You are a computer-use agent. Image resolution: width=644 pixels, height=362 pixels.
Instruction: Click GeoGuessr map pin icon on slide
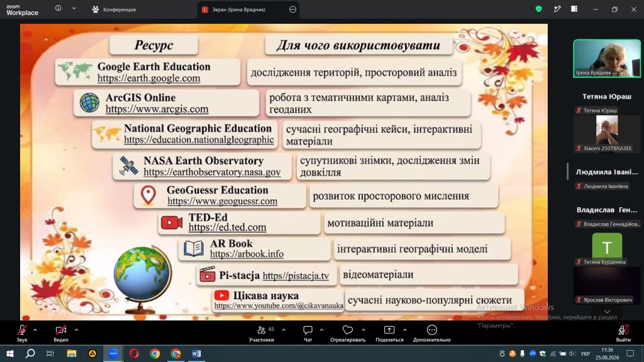pos(148,195)
